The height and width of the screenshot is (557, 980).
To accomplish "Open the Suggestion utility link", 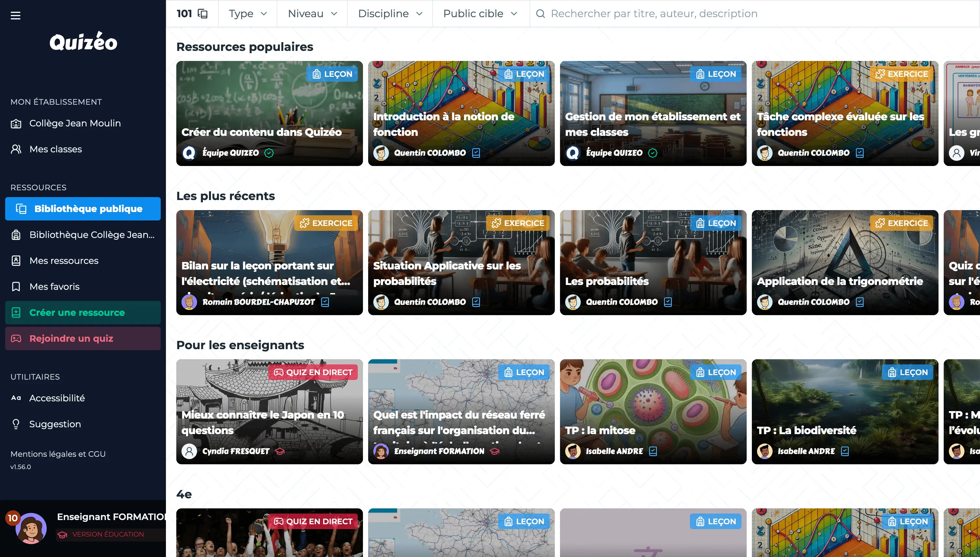I will click(x=83, y=424).
